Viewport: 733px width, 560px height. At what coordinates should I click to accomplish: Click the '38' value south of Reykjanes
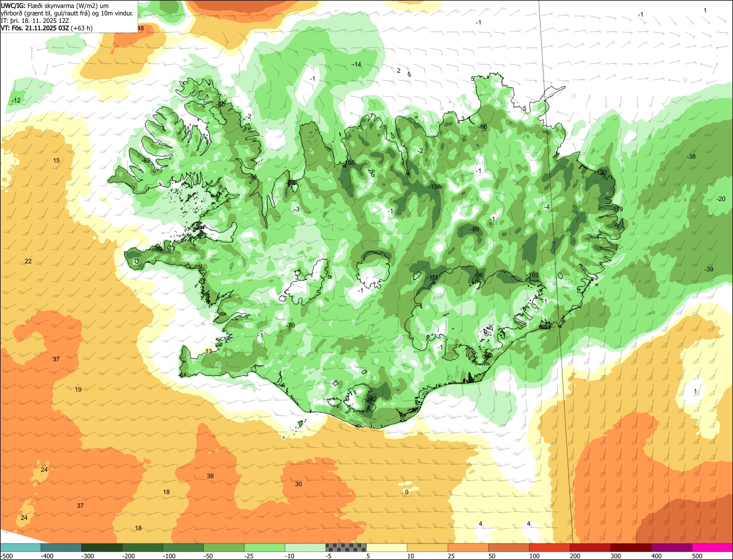tap(210, 476)
